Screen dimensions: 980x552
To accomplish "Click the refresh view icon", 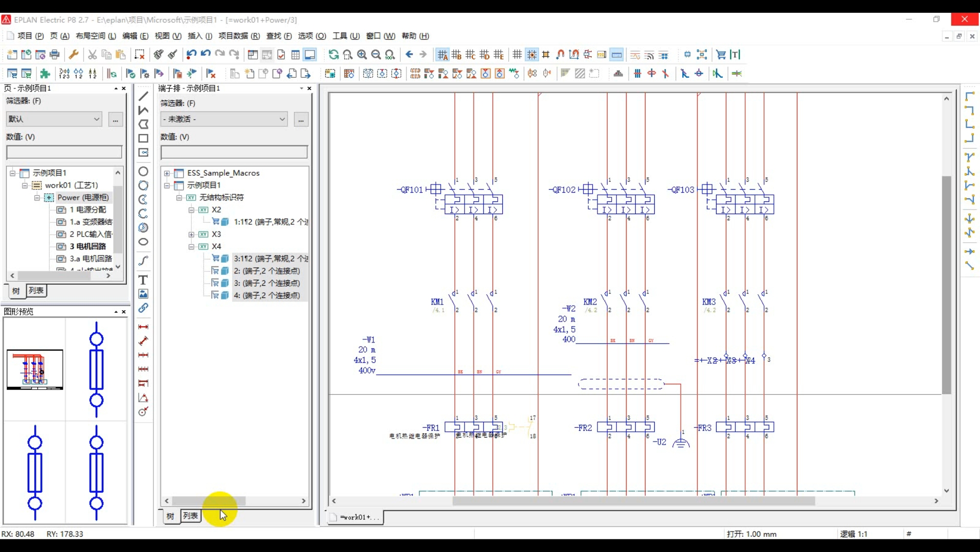I will click(333, 55).
